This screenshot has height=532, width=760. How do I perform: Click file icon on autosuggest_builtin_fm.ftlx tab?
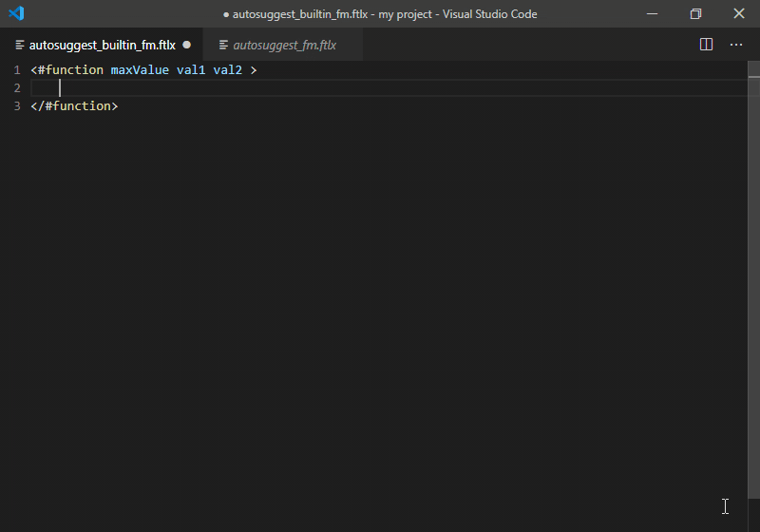[20, 45]
